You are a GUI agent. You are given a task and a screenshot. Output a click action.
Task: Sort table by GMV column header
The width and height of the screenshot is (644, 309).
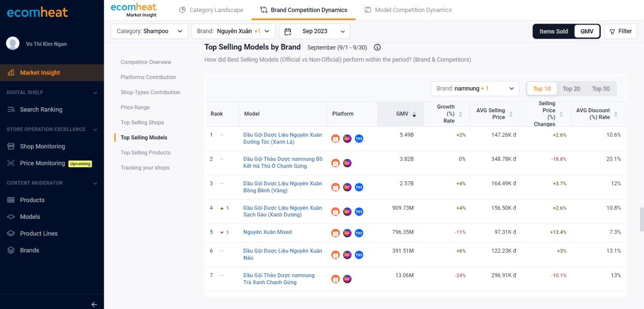406,114
